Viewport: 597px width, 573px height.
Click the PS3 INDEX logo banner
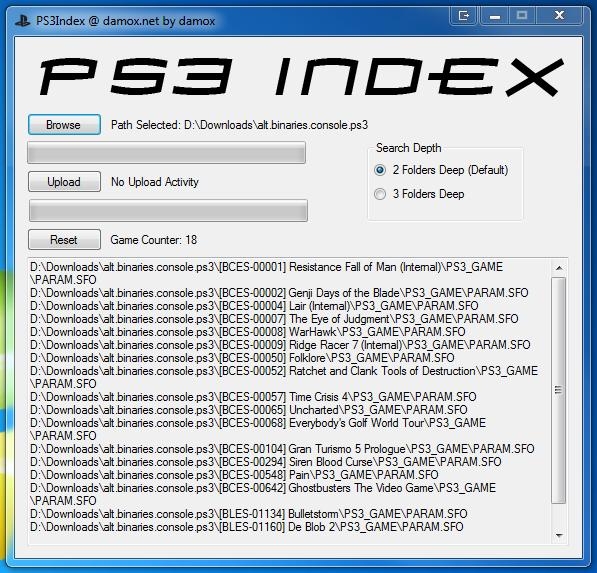pyautogui.click(x=301, y=76)
